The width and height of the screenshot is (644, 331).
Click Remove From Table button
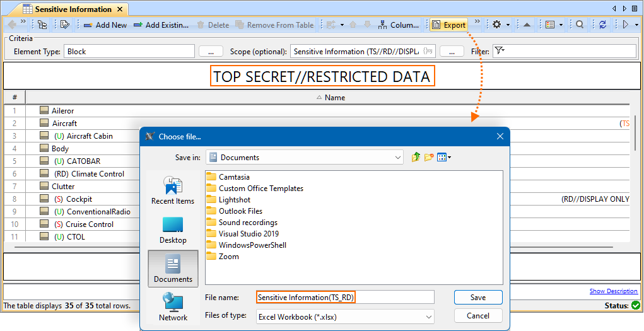pos(274,25)
